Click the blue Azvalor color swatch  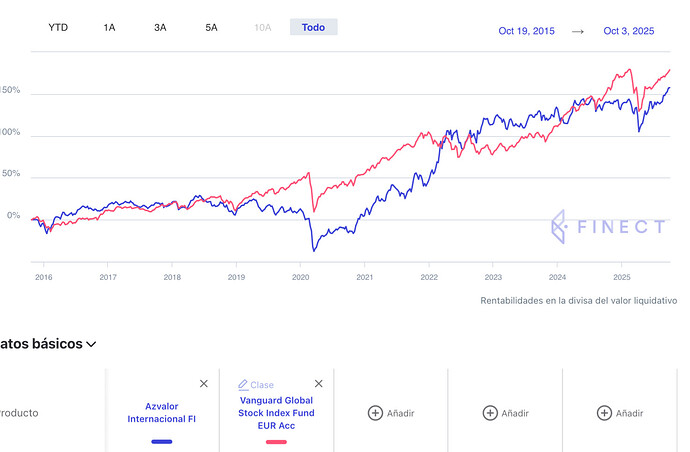162,441
